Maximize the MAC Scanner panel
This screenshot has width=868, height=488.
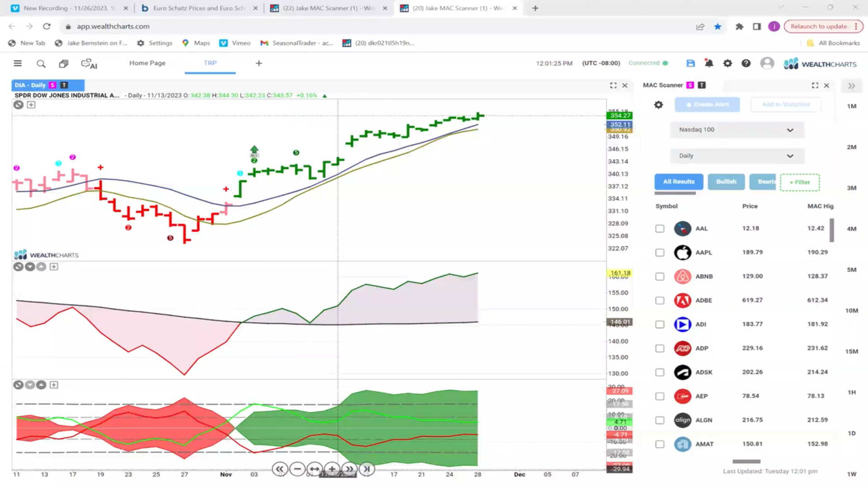coord(815,85)
